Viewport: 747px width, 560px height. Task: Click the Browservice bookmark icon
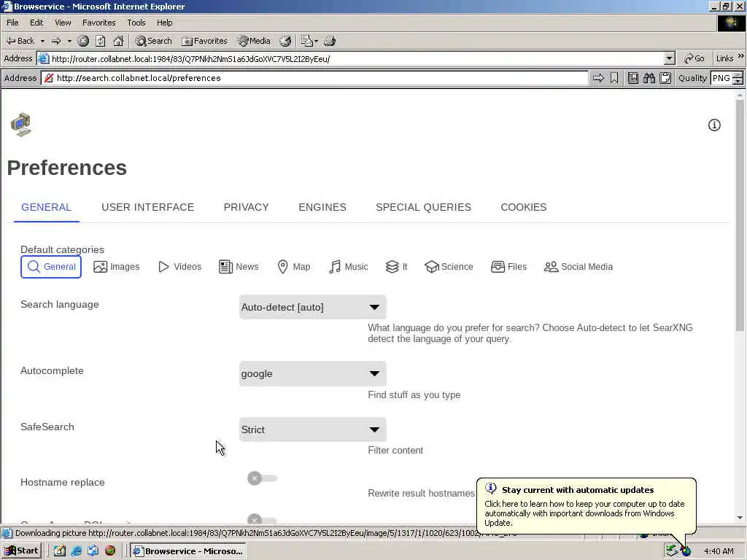tap(614, 78)
